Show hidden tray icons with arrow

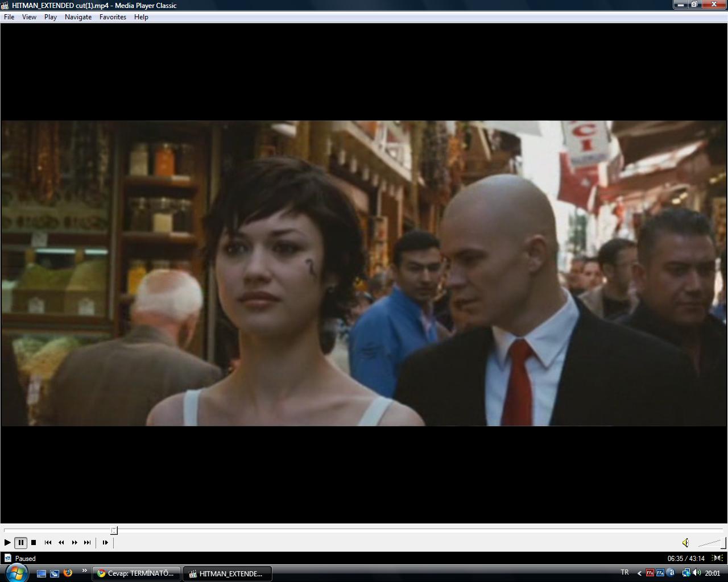coord(639,573)
